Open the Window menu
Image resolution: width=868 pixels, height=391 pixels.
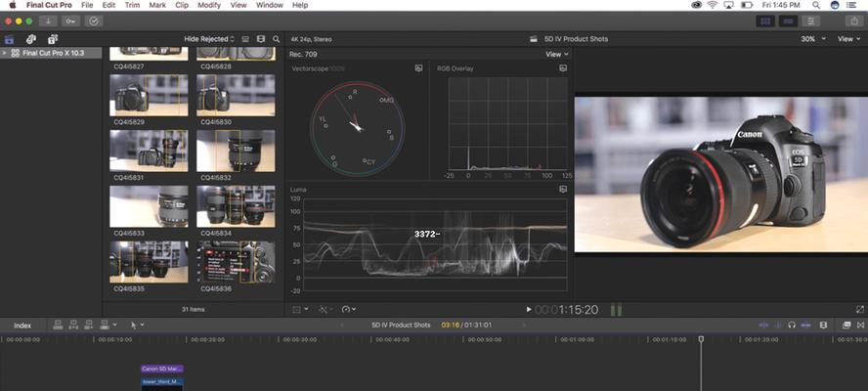270,5
